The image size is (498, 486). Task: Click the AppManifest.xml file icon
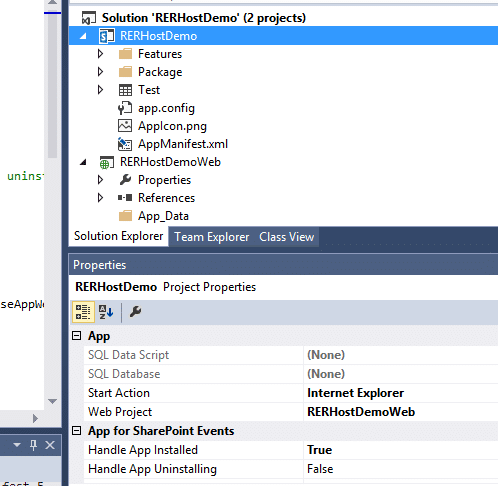125,144
